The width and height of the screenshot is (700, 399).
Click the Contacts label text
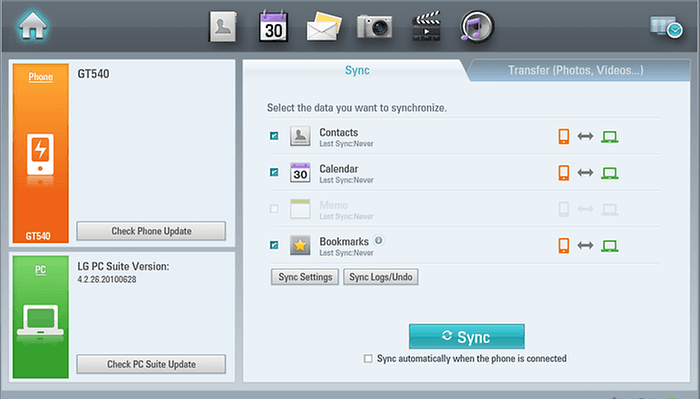click(338, 133)
